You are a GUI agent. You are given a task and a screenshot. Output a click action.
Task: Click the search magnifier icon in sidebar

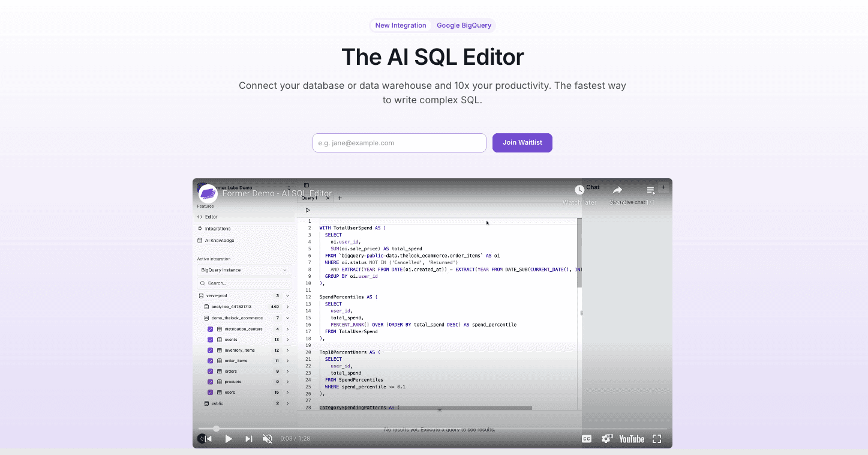coord(203,283)
